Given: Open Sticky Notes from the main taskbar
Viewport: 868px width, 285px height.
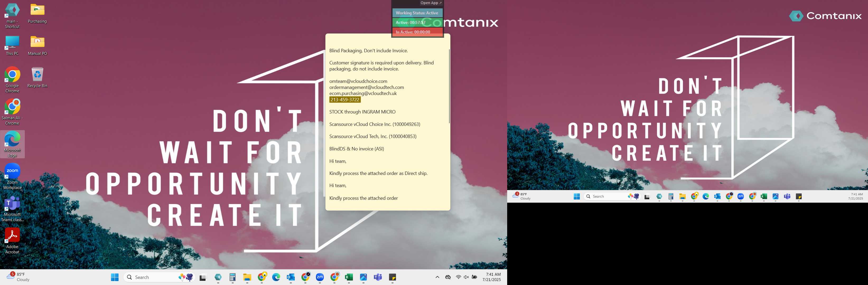Looking at the screenshot, I should coord(393,277).
